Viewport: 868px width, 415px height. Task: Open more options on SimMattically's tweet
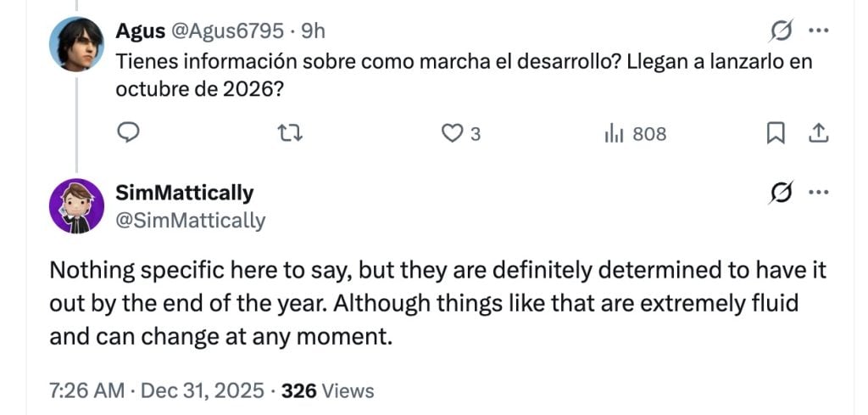click(x=818, y=193)
